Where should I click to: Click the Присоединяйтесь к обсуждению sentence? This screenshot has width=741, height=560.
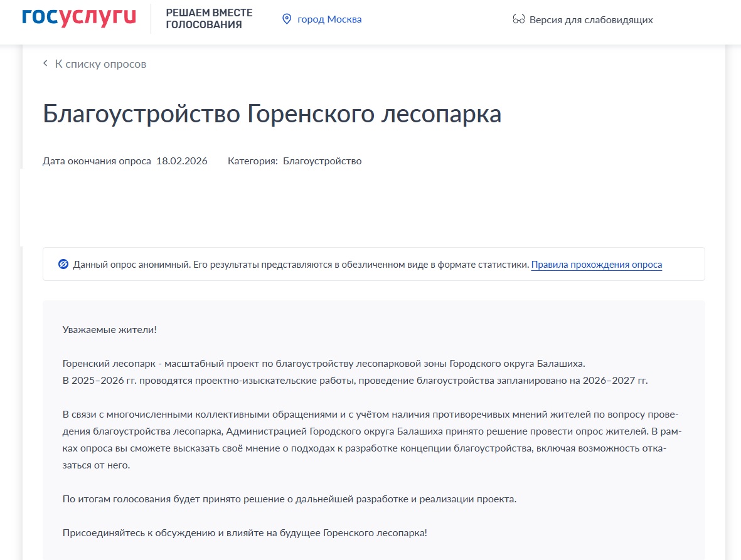(245, 533)
